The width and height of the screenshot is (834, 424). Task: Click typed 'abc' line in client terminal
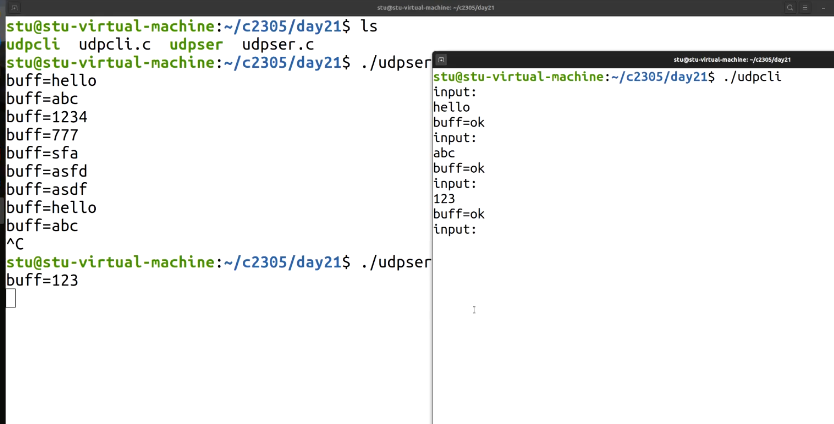pos(444,153)
